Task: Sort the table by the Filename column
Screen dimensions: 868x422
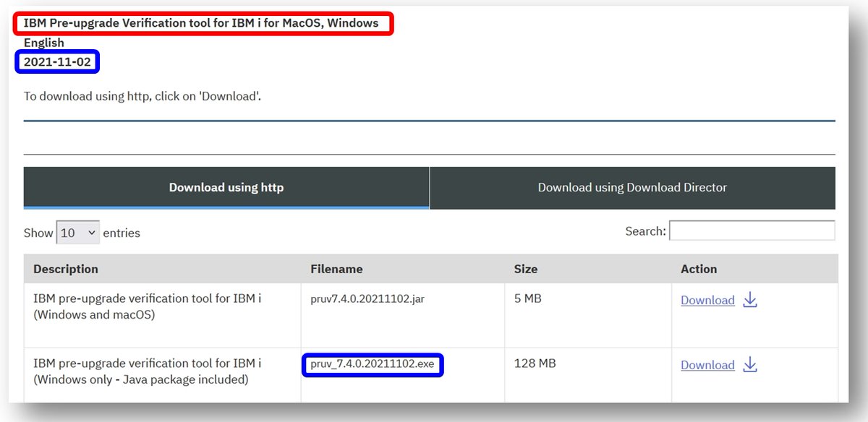Action: (x=336, y=269)
